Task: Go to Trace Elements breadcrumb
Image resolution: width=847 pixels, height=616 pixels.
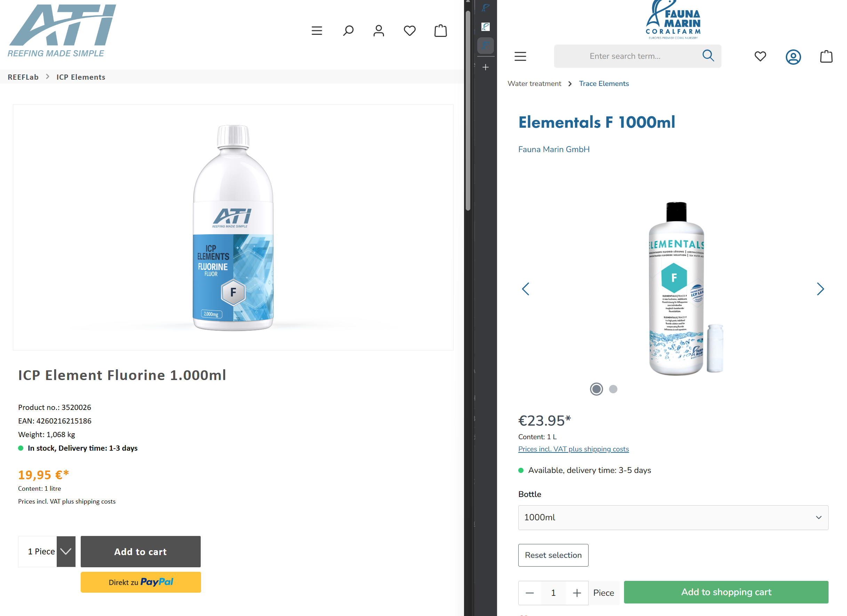Action: tap(604, 84)
